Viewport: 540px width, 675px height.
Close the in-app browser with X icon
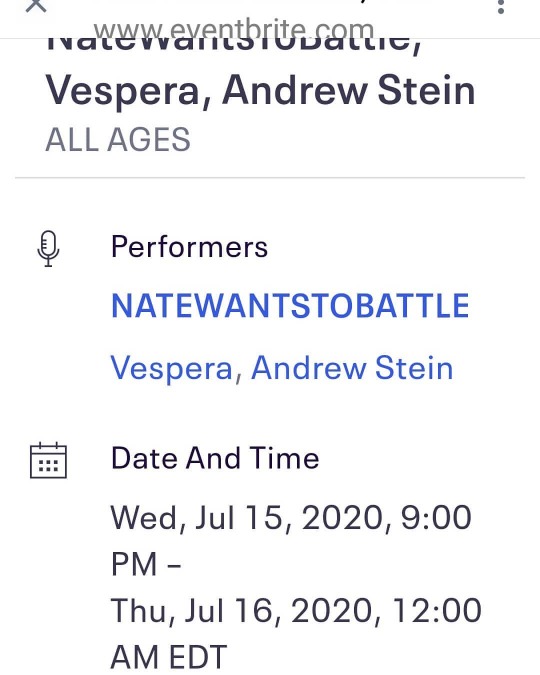tap(36, 4)
